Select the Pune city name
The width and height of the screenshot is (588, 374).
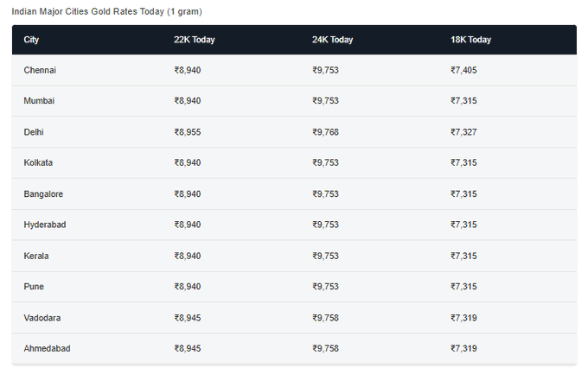[x=34, y=287]
